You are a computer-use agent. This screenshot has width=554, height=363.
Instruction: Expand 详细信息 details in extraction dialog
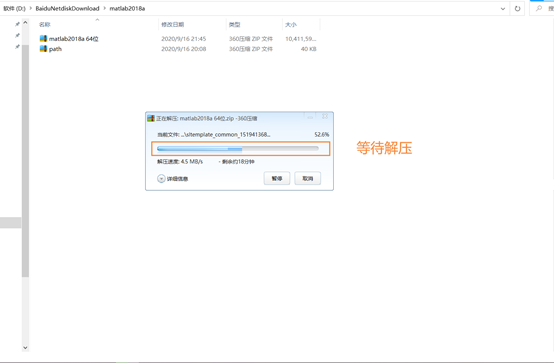point(172,179)
